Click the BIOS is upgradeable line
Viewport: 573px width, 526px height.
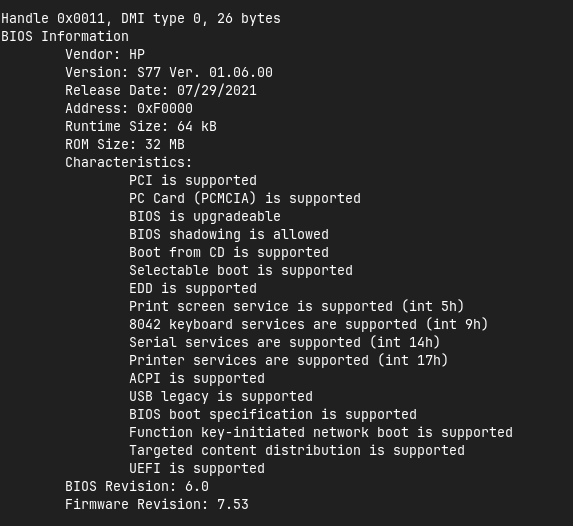click(x=205, y=216)
